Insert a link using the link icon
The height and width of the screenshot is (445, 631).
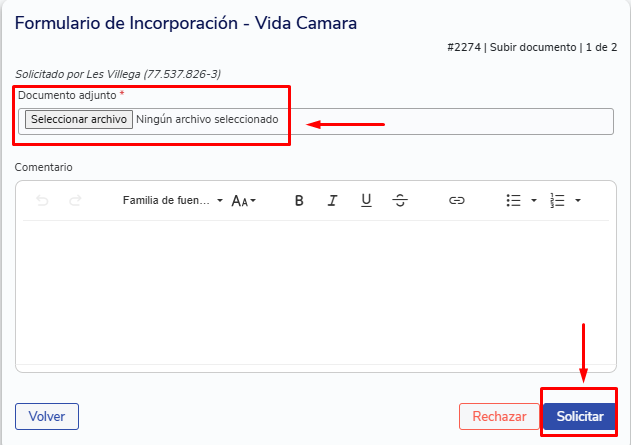[x=456, y=201]
